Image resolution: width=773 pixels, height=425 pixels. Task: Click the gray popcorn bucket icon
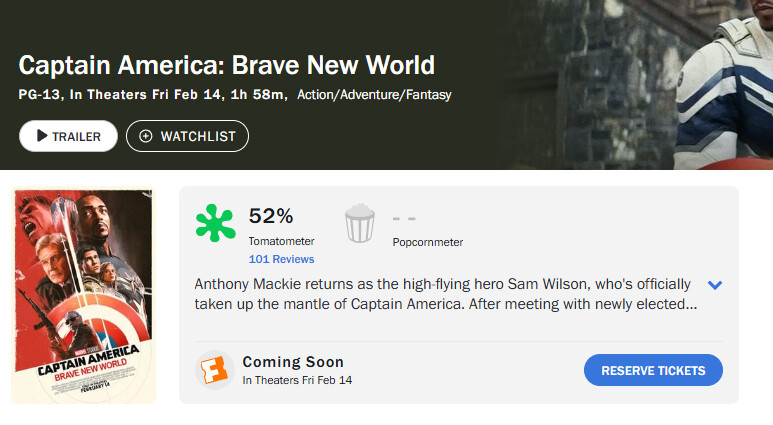pos(359,224)
